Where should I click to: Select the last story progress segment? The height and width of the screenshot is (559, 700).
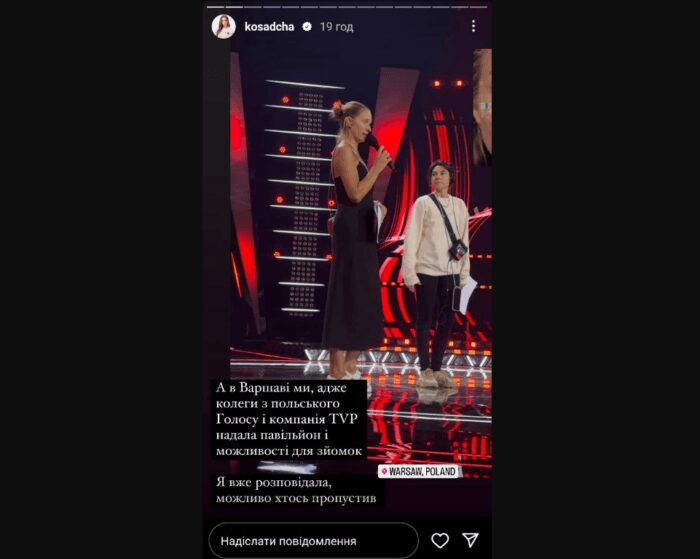point(479,7)
